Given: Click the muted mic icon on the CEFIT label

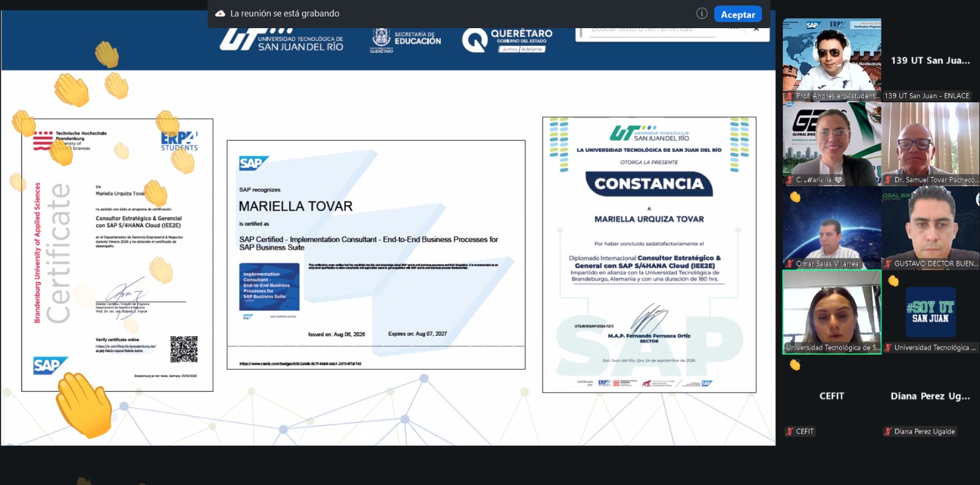Looking at the screenshot, I should point(790,432).
